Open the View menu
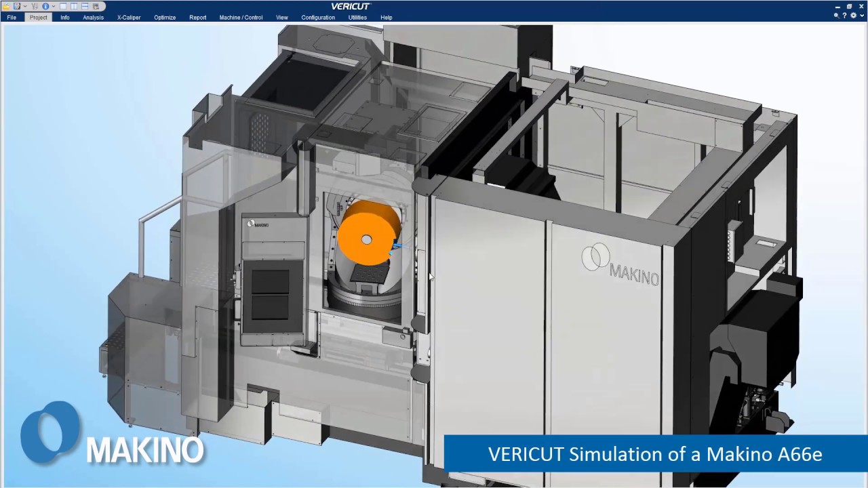This screenshot has height=488, width=868. click(x=282, y=18)
